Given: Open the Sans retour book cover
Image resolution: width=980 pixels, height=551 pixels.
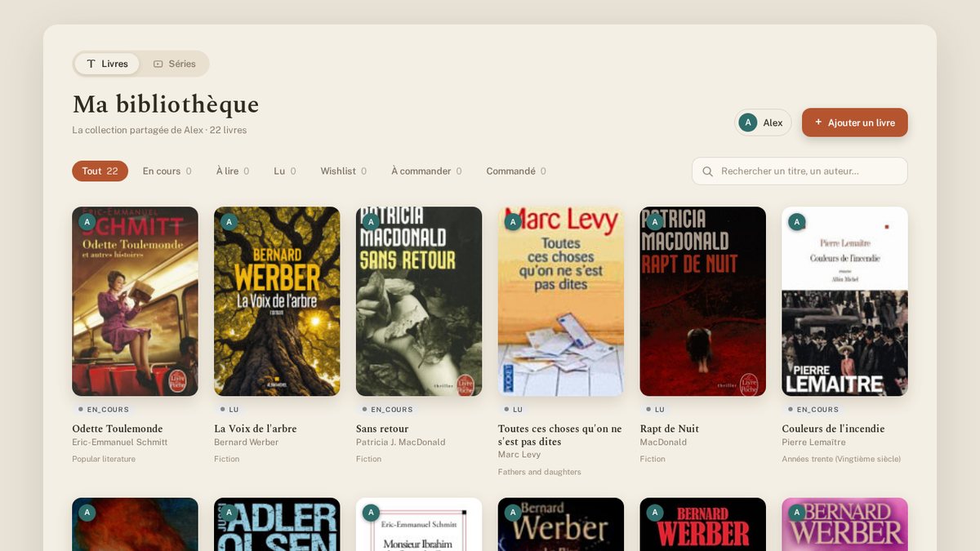Looking at the screenshot, I should tap(419, 301).
